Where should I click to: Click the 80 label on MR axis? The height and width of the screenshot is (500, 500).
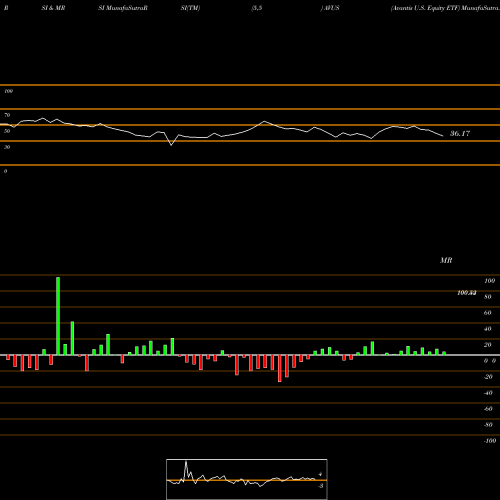[x=488, y=297]
